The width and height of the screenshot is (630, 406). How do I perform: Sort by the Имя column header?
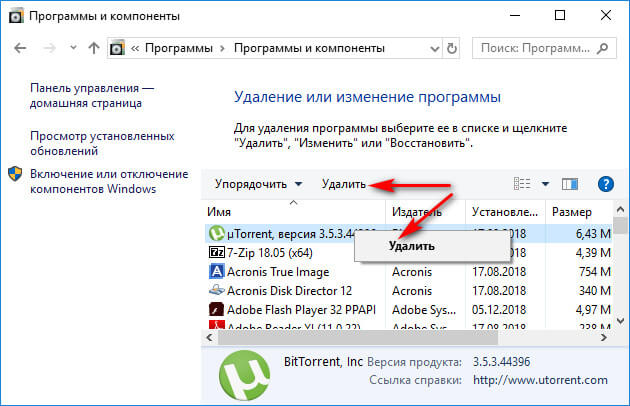[295, 212]
